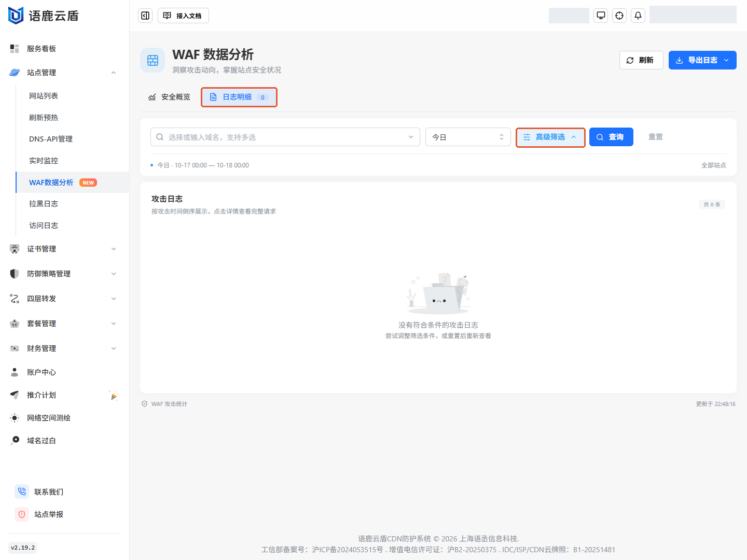The width and height of the screenshot is (747, 560).
Task: Click the 联系我们 phone icon
Action: 22,492
